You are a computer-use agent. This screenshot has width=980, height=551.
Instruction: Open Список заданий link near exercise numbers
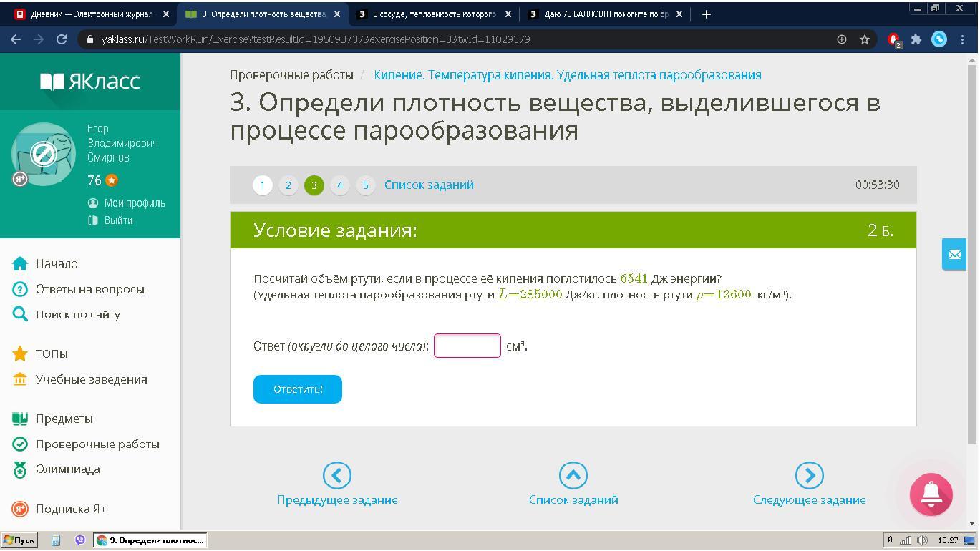coord(429,185)
